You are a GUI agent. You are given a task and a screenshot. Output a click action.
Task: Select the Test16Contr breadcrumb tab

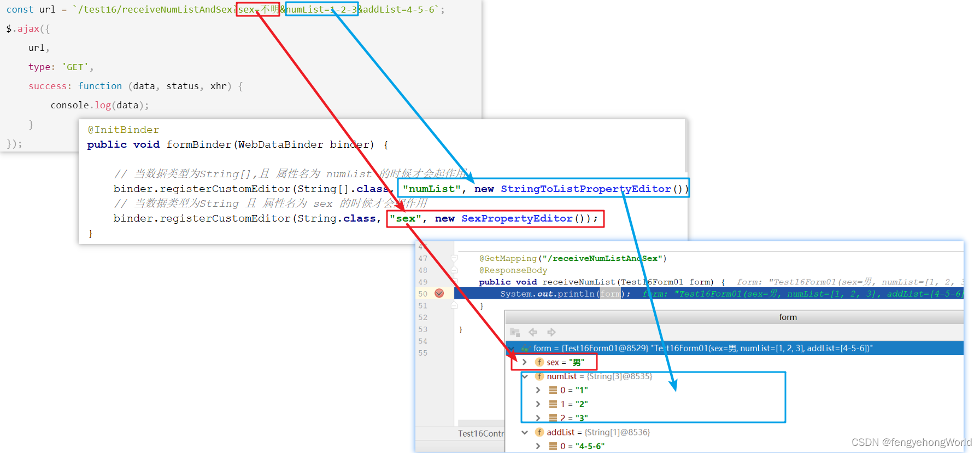click(x=481, y=433)
